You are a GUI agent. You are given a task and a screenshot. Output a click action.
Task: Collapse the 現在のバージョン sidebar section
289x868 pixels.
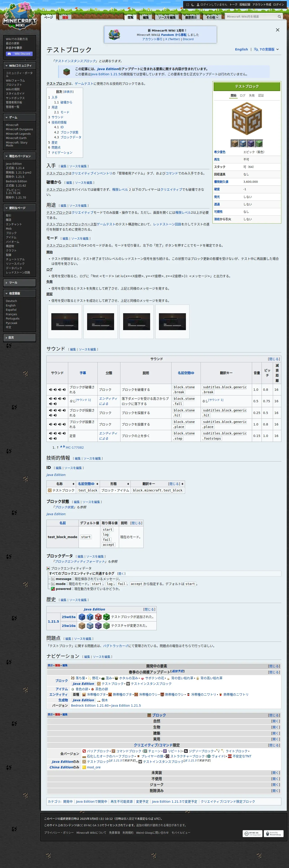coord(20,156)
